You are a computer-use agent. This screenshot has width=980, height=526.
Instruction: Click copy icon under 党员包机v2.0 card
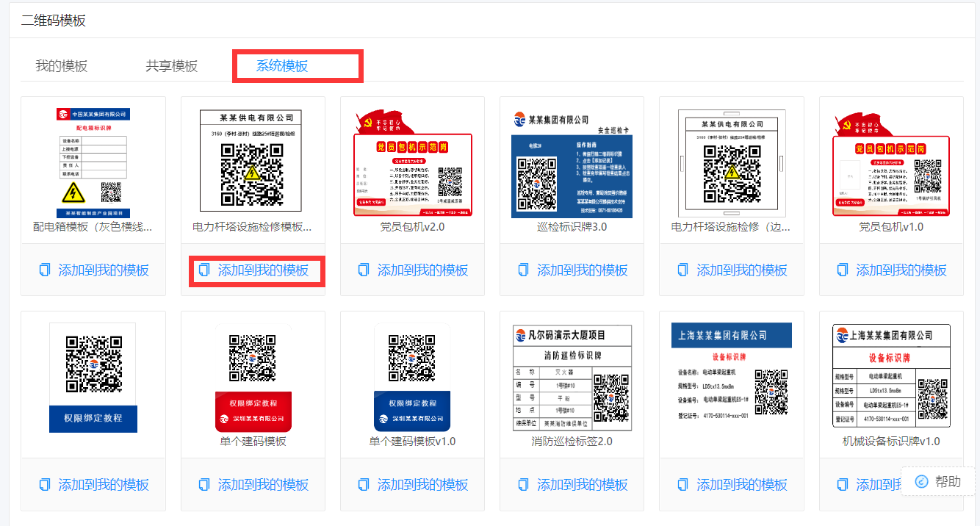pyautogui.click(x=364, y=270)
